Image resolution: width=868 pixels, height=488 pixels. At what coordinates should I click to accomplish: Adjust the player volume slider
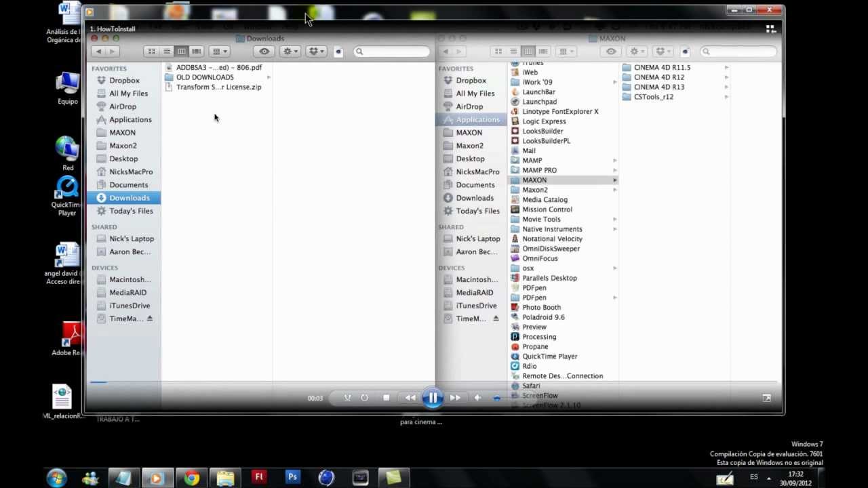pos(497,398)
